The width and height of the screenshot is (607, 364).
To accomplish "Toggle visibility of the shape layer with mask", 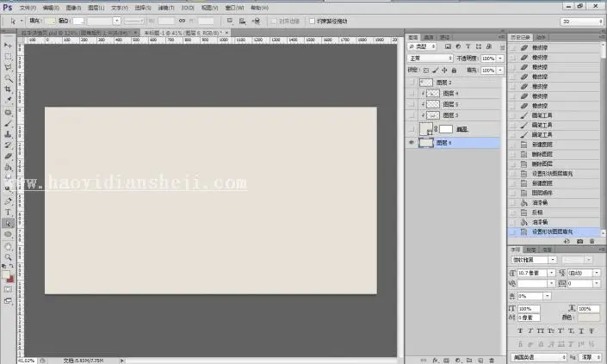I will (412, 129).
